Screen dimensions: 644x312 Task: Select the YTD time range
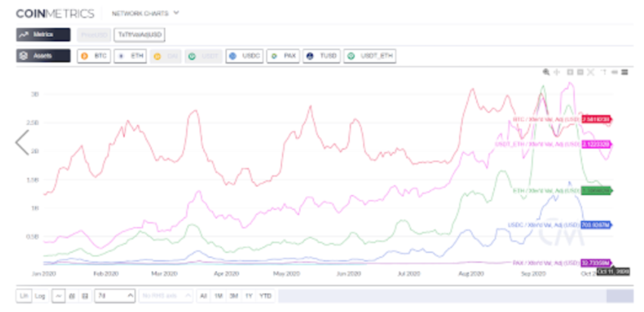(x=265, y=295)
